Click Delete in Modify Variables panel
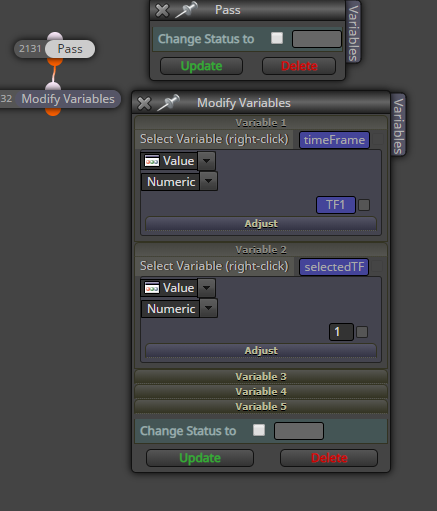This screenshot has height=511, width=437. pyautogui.click(x=329, y=458)
